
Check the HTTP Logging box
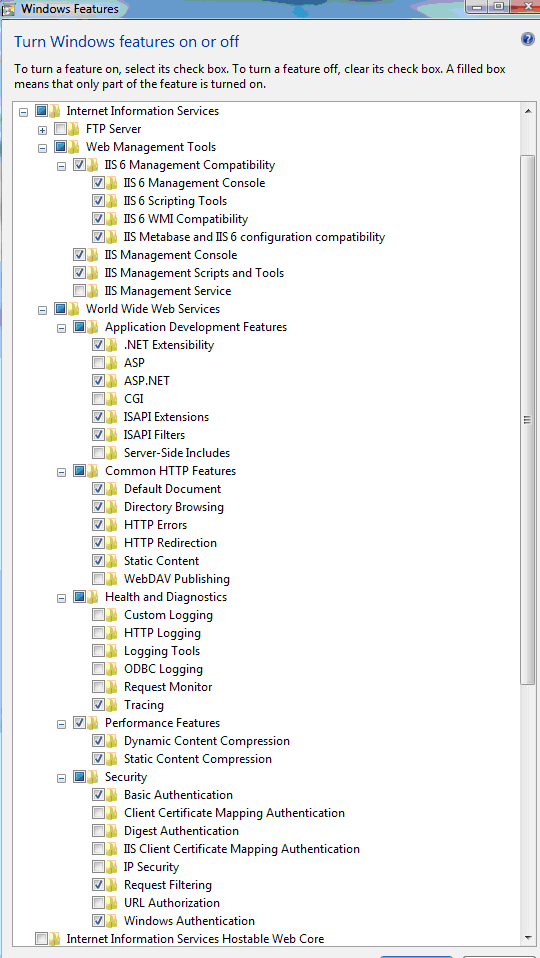pos(98,633)
